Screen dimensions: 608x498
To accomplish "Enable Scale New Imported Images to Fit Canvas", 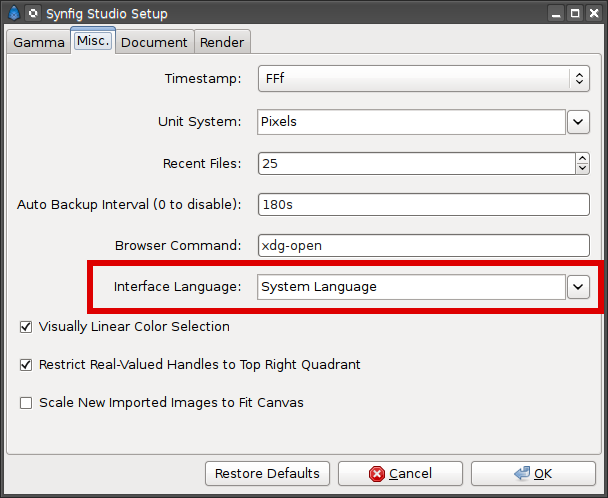I will click(26, 403).
